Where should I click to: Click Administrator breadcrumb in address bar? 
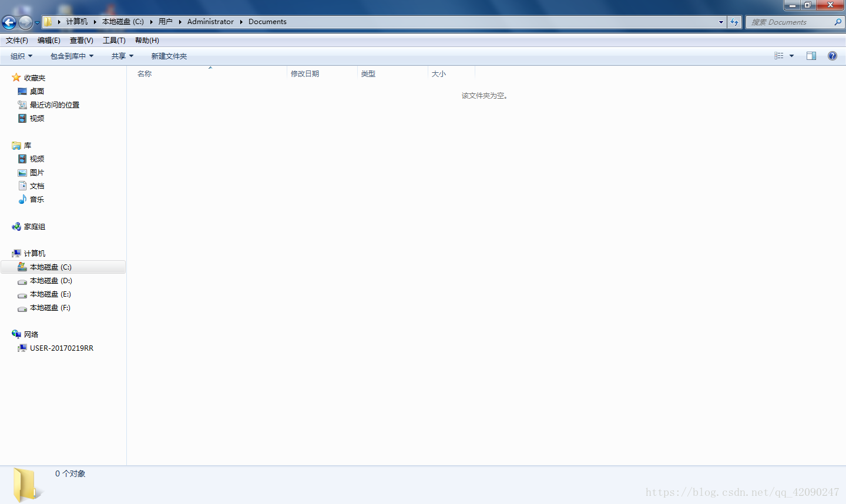[210, 22]
